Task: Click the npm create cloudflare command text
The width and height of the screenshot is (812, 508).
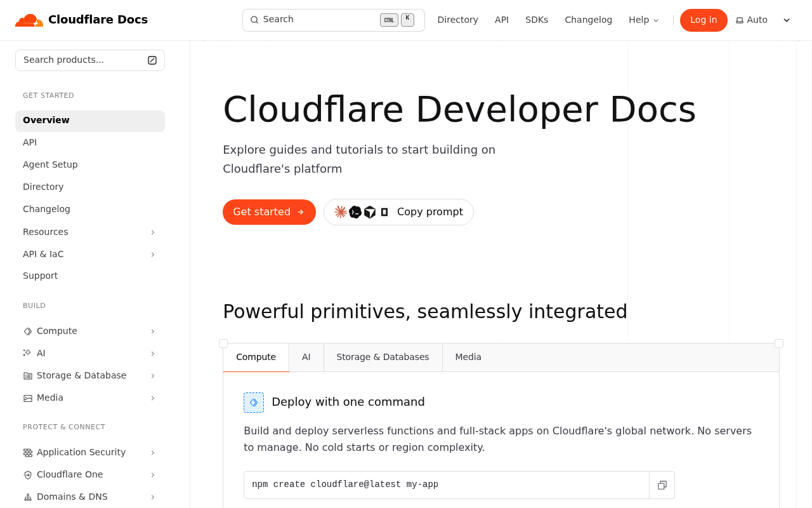Action: 345,485
